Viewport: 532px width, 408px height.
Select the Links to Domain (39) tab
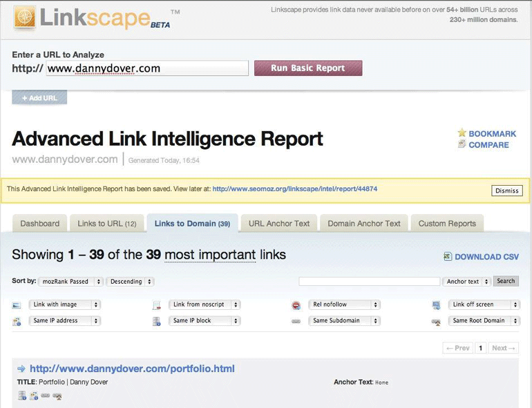click(x=192, y=224)
